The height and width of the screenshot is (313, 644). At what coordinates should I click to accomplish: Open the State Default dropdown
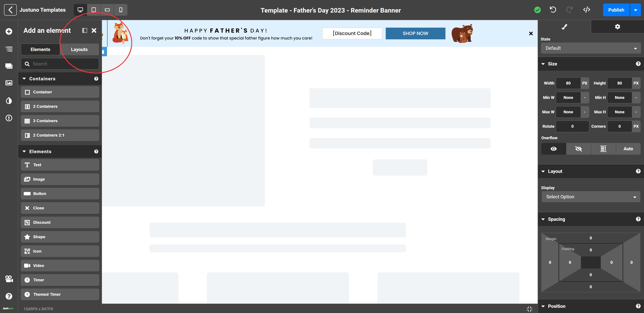(x=591, y=48)
